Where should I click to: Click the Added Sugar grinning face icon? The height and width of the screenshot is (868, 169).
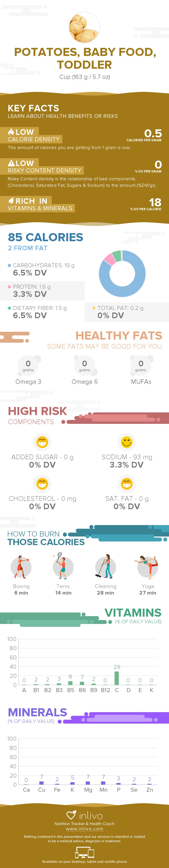pos(42,442)
